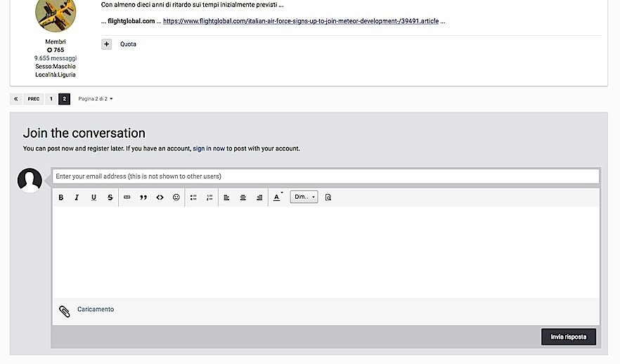Insert a numbered list
This screenshot has width=620, height=364.
(x=209, y=197)
